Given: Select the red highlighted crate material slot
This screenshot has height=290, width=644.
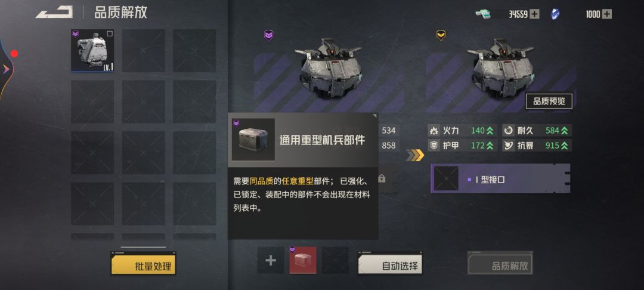Looking at the screenshot, I should (x=303, y=260).
